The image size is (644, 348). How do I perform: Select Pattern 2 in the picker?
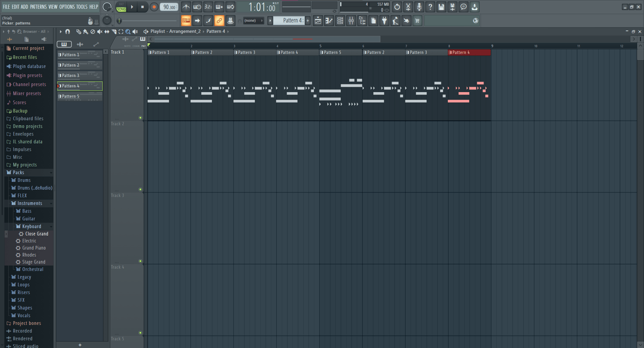[x=80, y=65]
